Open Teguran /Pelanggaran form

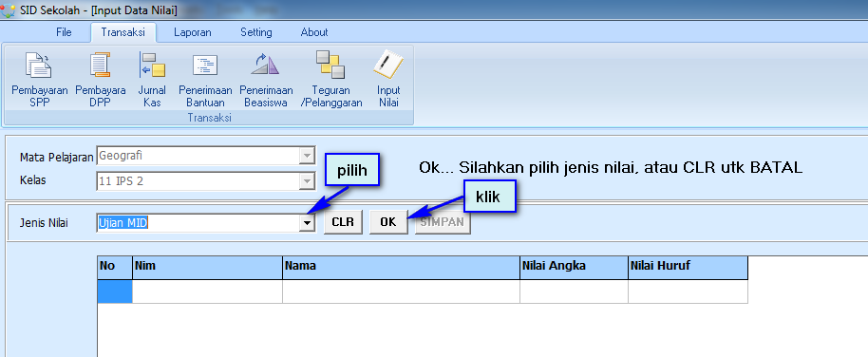click(x=330, y=79)
